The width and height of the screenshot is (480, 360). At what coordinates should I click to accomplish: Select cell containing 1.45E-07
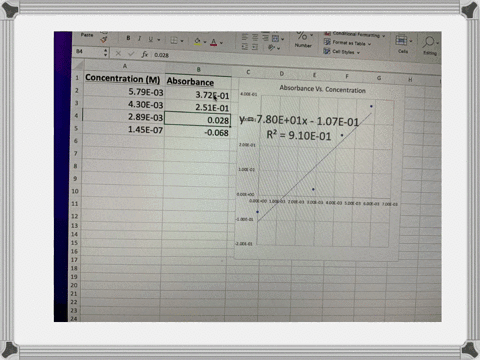coord(123,129)
